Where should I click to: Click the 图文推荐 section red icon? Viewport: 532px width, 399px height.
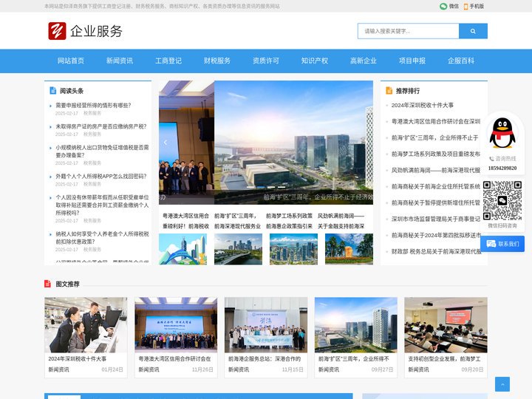point(47,284)
